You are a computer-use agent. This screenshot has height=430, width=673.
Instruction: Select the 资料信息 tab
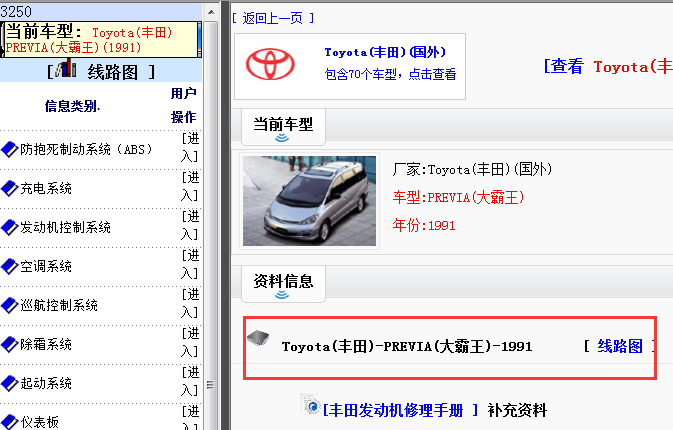[283, 284]
